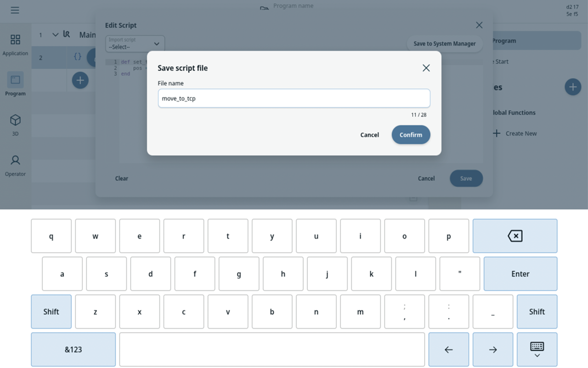Click the File name input field
The height and width of the screenshot is (368, 588).
pos(294,98)
